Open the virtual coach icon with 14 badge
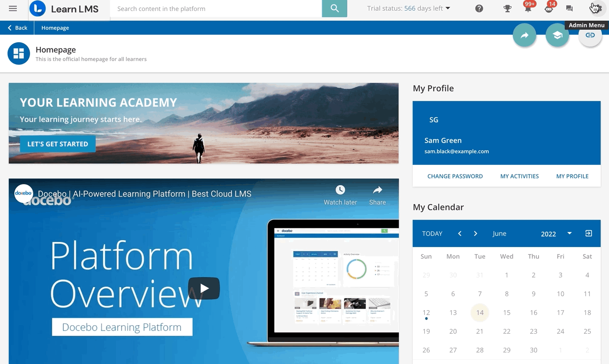Viewport: 609px width, 364px height. coord(549,8)
